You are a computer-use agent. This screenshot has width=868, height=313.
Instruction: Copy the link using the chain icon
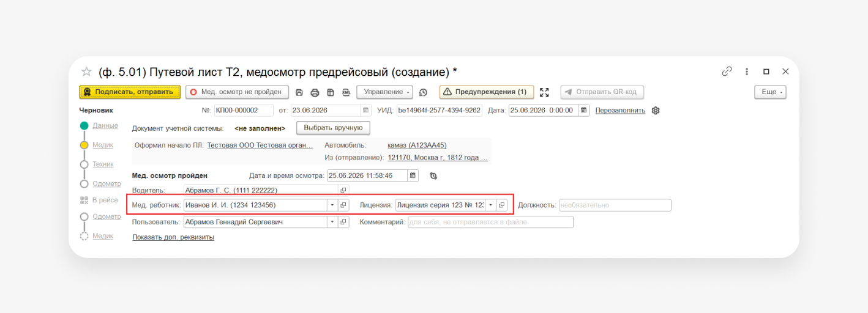727,72
